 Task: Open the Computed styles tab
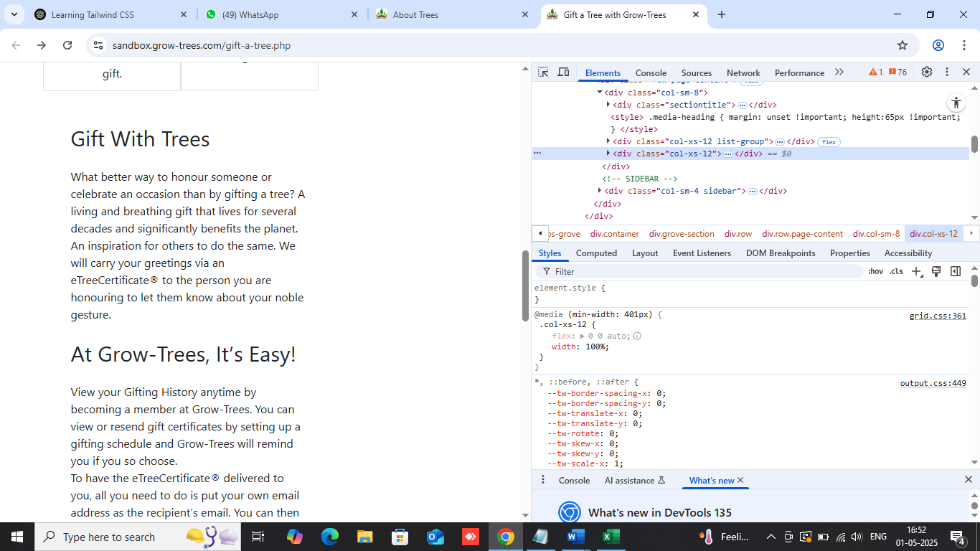point(596,253)
